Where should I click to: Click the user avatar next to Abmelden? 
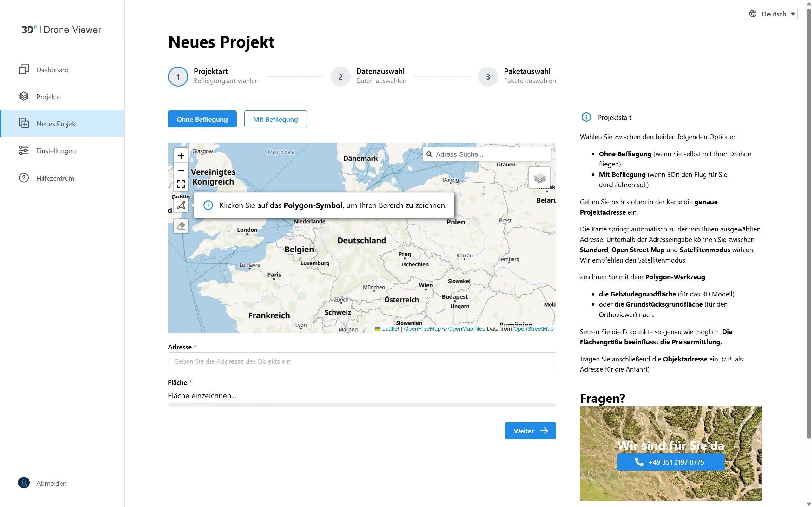click(x=24, y=483)
